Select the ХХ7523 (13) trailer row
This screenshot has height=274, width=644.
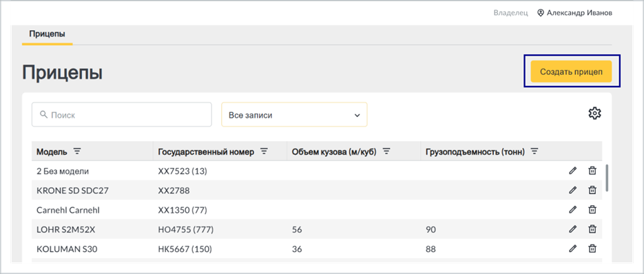[x=317, y=171]
